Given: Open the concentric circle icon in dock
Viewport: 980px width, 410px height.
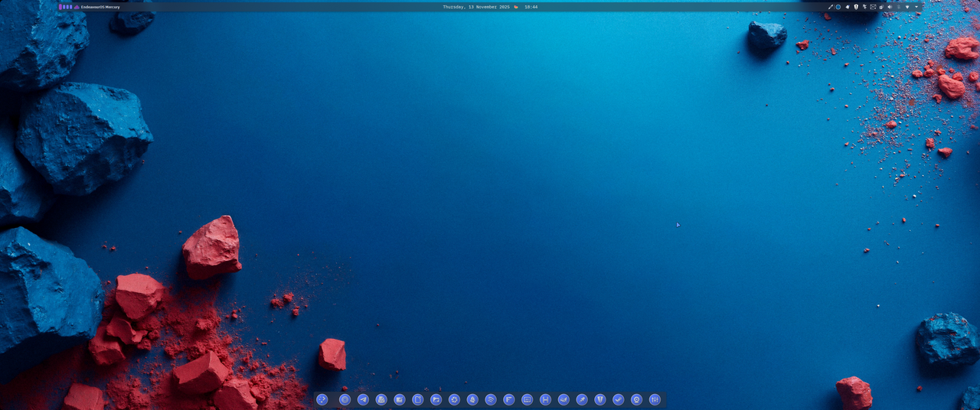Looking at the screenshot, I should 345,399.
